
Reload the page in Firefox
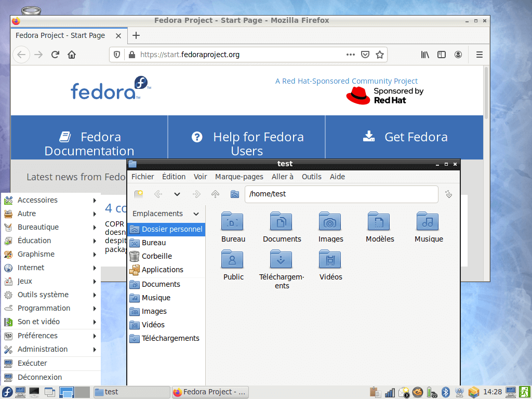55,55
